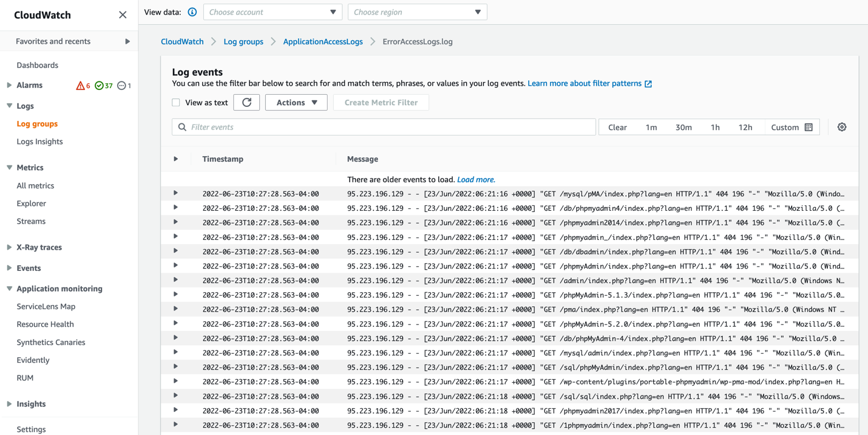Image resolution: width=868 pixels, height=435 pixels.
Task: Open external link about filter patterns
Action: point(585,83)
